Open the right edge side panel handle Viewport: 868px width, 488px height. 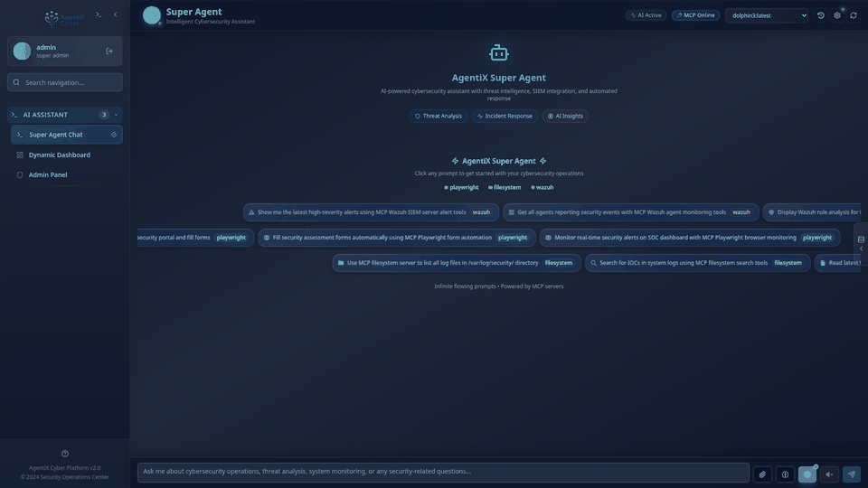861,243
